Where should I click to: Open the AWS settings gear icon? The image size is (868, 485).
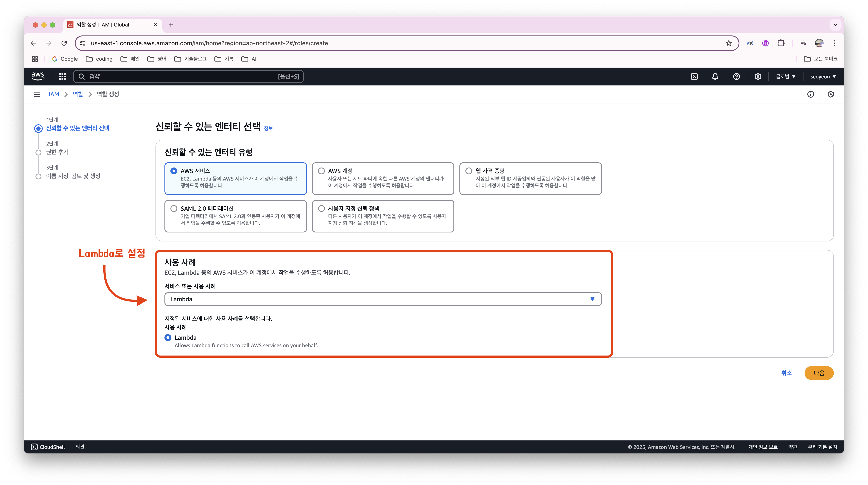coord(758,76)
